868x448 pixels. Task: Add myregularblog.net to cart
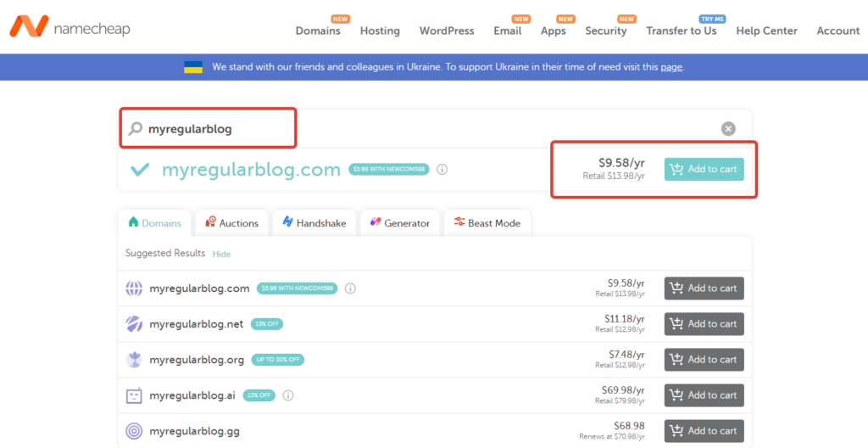704,324
